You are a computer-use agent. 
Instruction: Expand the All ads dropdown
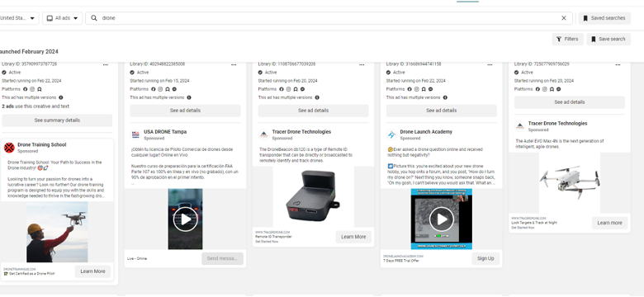(63, 18)
